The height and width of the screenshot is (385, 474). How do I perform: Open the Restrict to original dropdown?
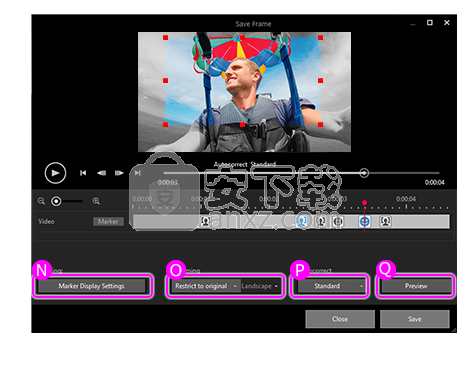point(205,286)
